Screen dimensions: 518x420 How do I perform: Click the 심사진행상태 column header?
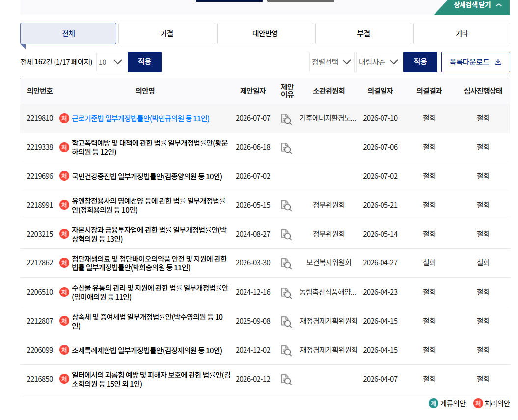tap(483, 91)
